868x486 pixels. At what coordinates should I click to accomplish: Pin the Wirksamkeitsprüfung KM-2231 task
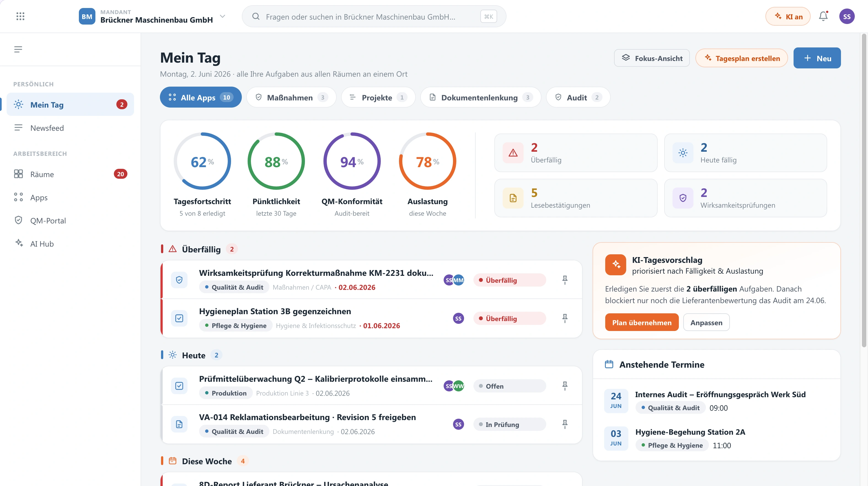[565, 280]
